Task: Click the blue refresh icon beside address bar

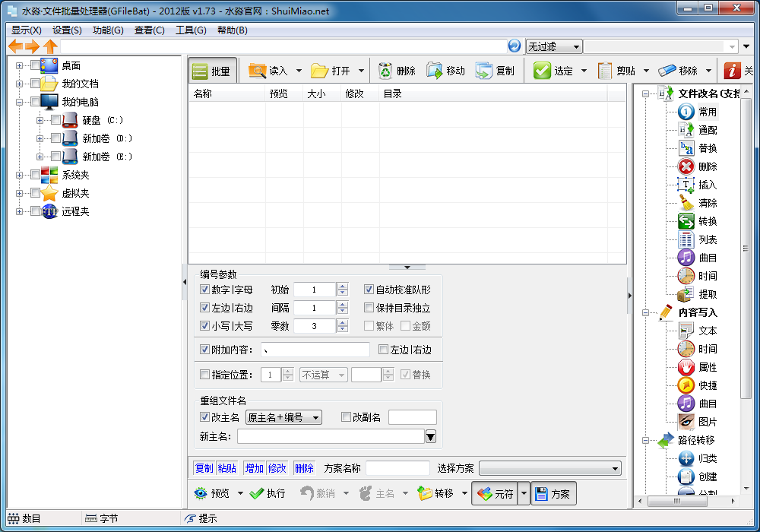Action: pyautogui.click(x=515, y=46)
